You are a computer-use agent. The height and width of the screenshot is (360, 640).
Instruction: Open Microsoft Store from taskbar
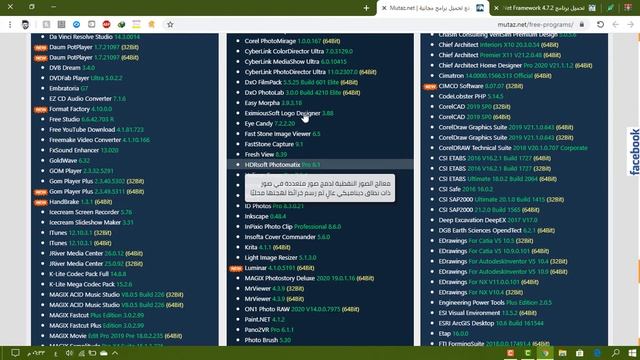[x=580, y=353]
